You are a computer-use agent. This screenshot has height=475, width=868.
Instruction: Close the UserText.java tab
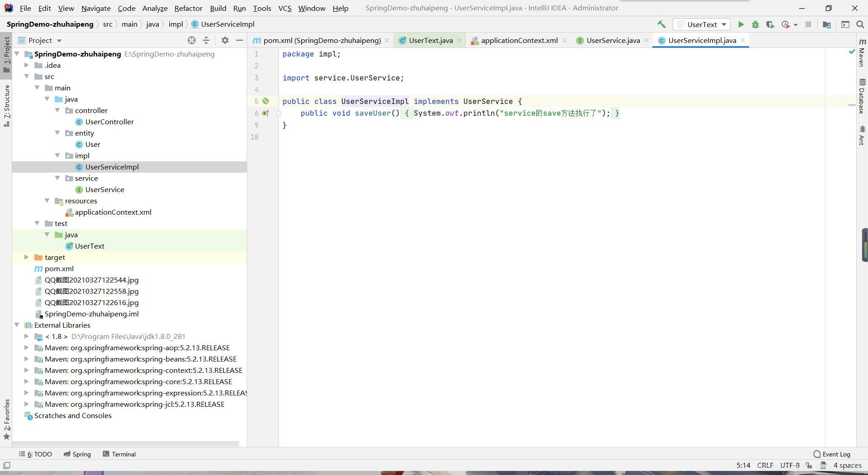[x=459, y=40]
